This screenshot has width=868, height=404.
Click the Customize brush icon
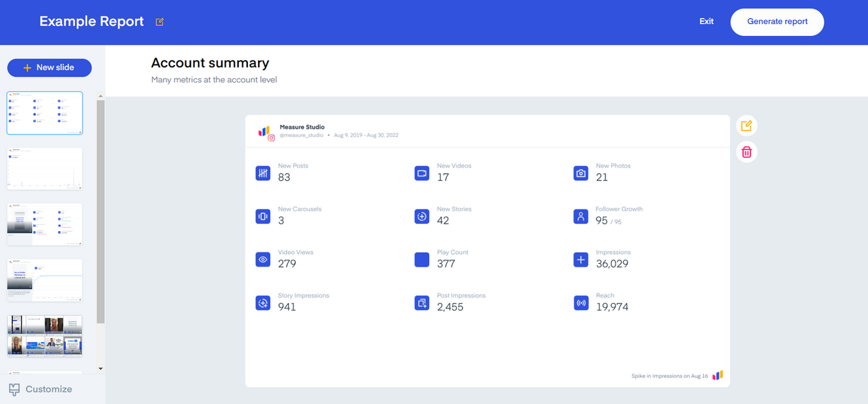tap(14, 389)
